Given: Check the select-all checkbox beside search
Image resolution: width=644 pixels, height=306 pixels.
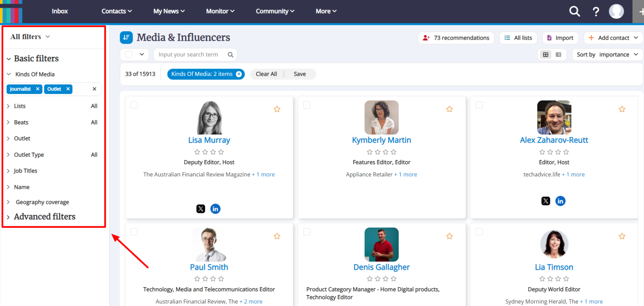Looking at the screenshot, I should [x=129, y=55].
